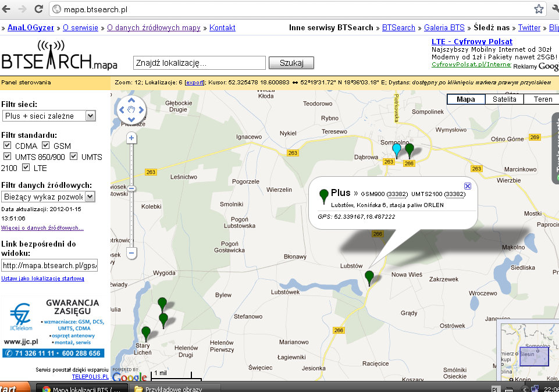Open the LTE - Cyfrowy Polsat ad

coord(472,41)
